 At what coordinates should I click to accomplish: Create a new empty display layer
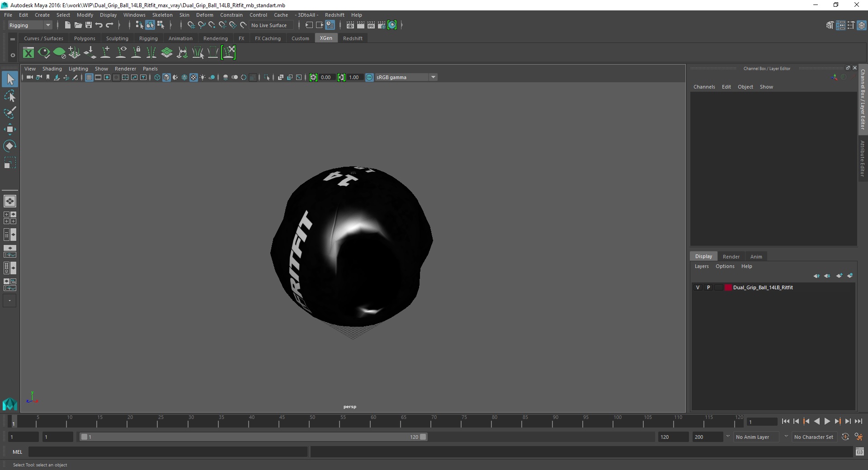point(839,276)
